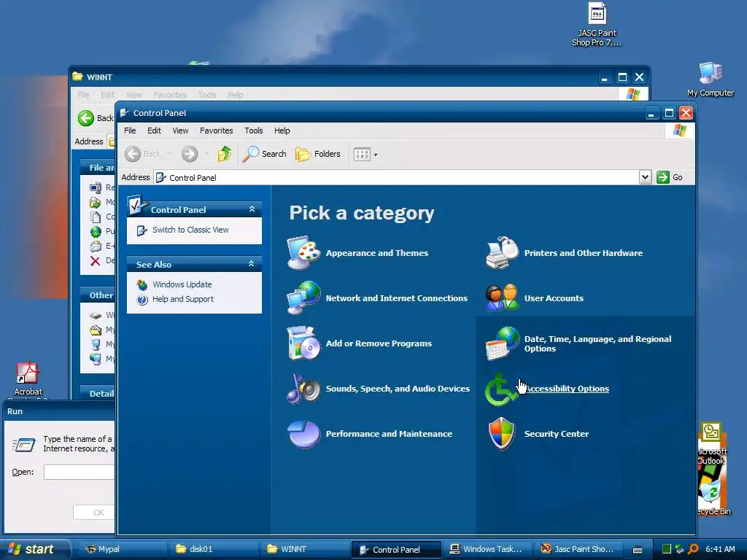The width and height of the screenshot is (747, 560).
Task: Click green Back button in WINNT window
Action: click(x=86, y=117)
